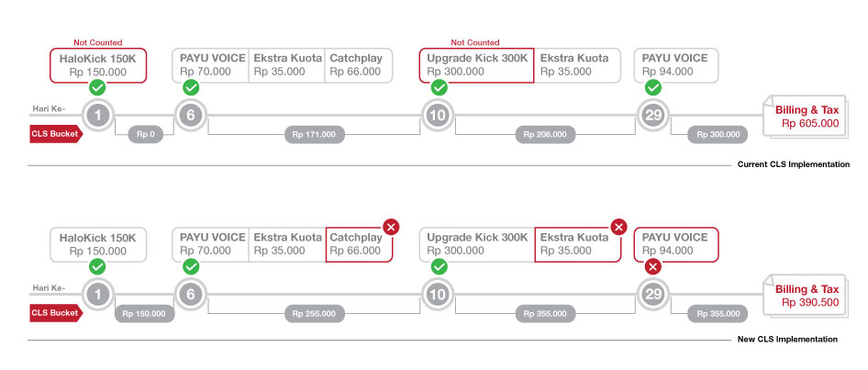Click the green check under the Not Counted HaloKick 150K
This screenshot has height=370, width=868.
98,88
